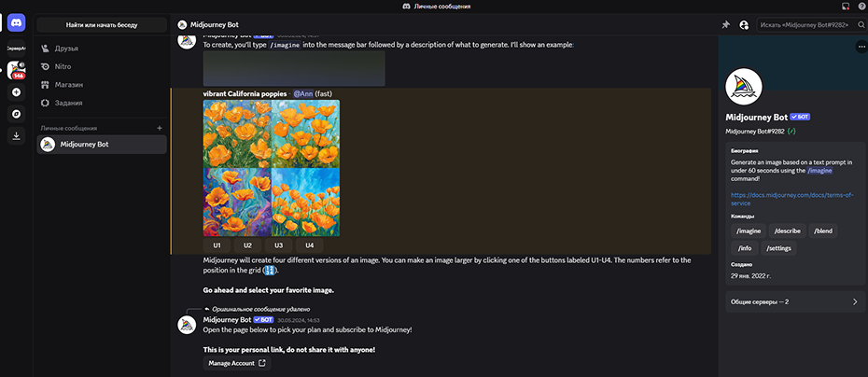Open Discord home direct messages icon
The height and width of the screenshot is (377, 868).
(x=17, y=22)
